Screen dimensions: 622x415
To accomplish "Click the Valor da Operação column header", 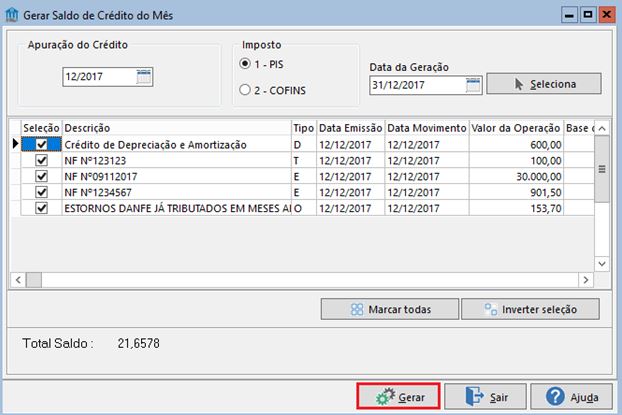I will click(516, 128).
